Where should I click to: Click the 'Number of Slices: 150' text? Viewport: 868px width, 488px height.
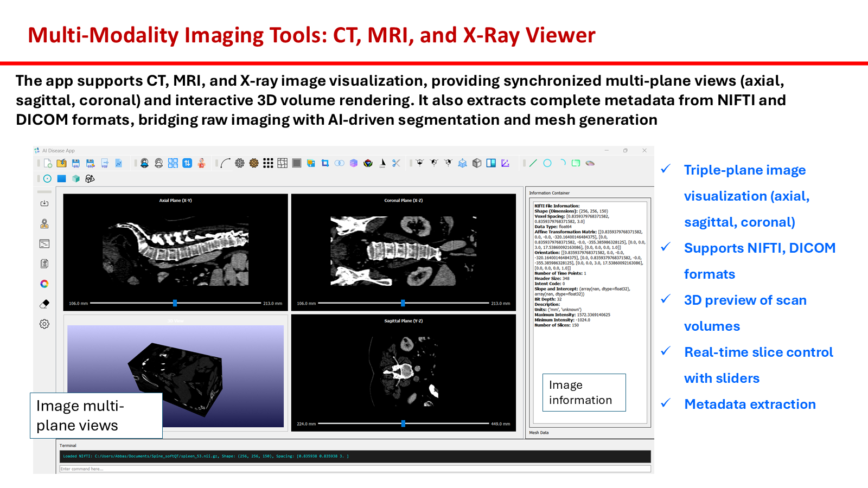(x=557, y=325)
